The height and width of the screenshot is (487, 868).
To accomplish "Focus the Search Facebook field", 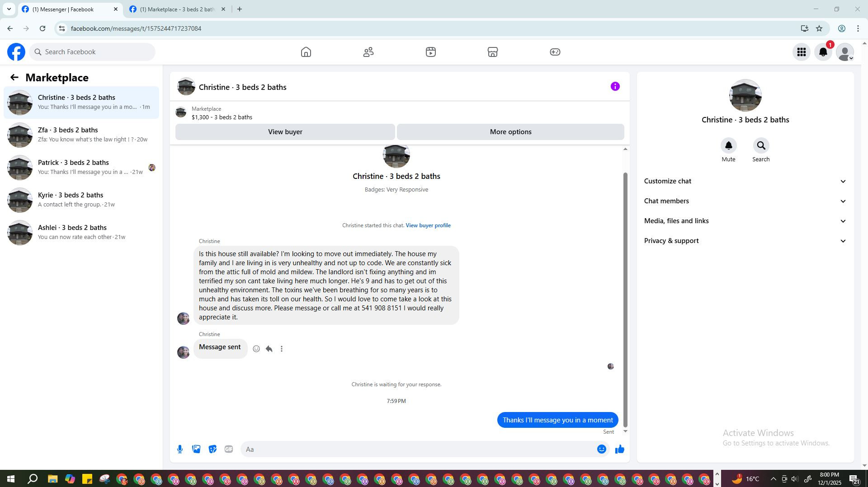I will coord(92,52).
